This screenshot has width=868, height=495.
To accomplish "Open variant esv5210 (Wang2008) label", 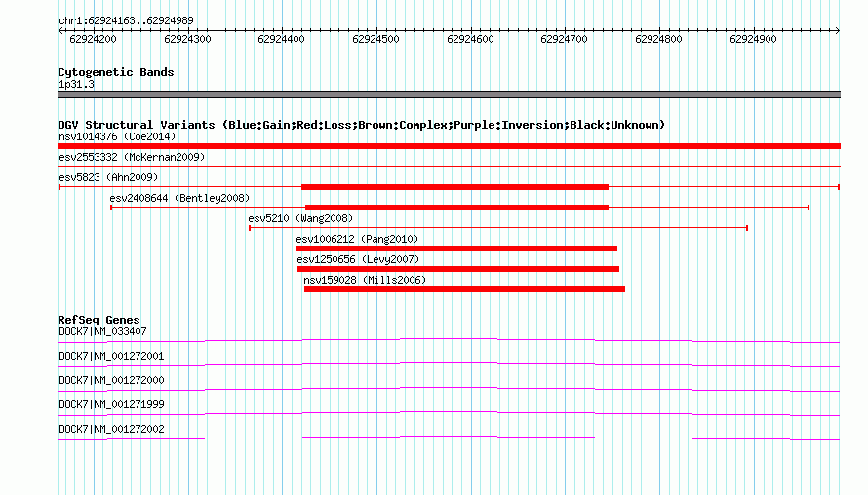I will [x=300, y=218].
